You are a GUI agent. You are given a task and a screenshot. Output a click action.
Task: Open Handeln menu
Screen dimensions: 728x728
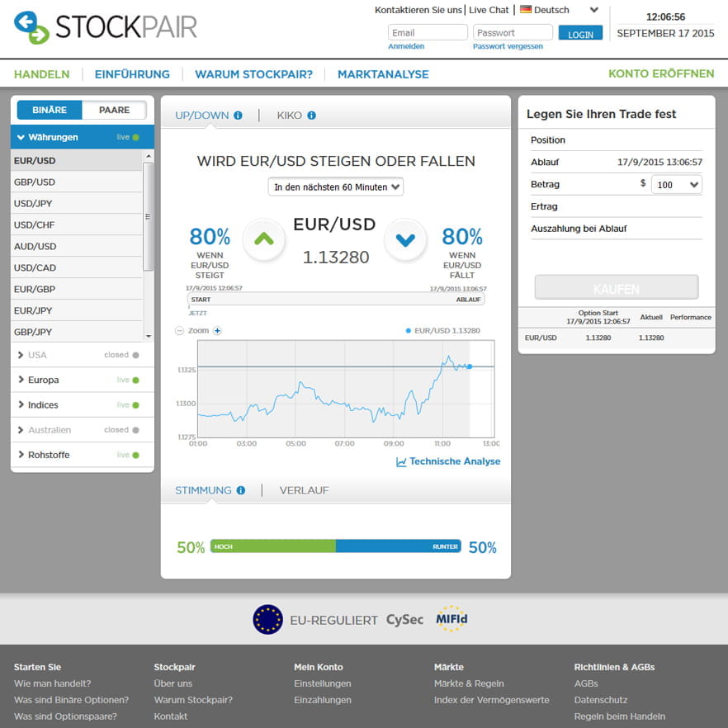coord(42,74)
